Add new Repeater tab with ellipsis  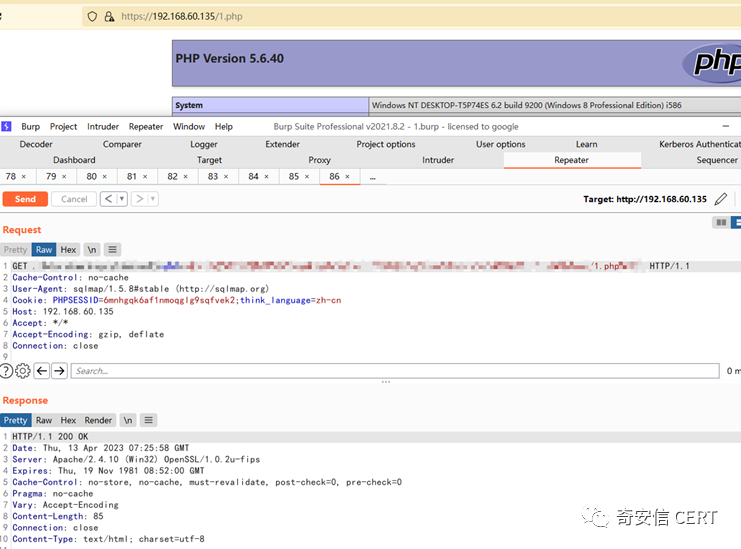pyautogui.click(x=373, y=177)
